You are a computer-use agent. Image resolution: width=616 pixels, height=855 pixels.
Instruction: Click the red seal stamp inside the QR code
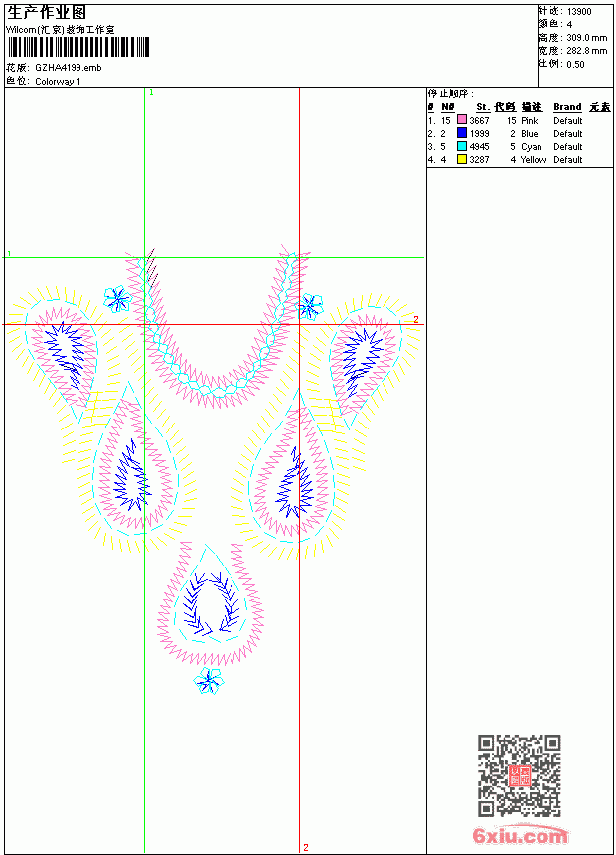pyautogui.click(x=520, y=775)
